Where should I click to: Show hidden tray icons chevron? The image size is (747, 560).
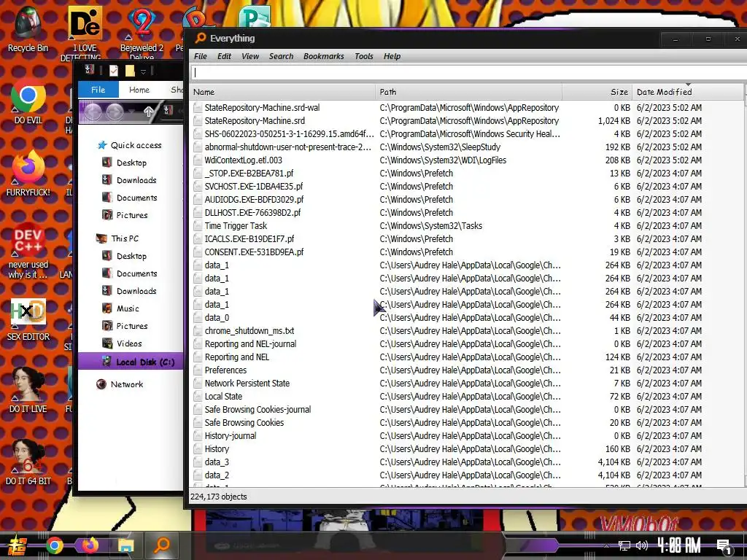click(606, 545)
